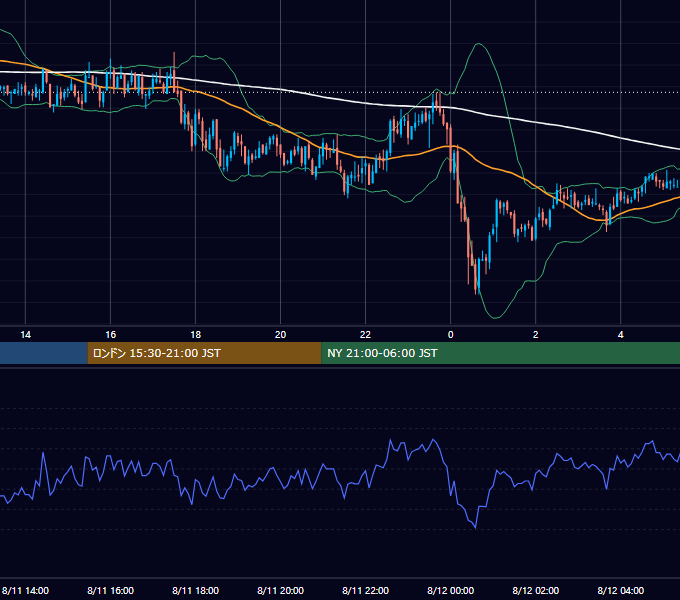
Task: Click the 22 hour axis label
Action: point(366,335)
